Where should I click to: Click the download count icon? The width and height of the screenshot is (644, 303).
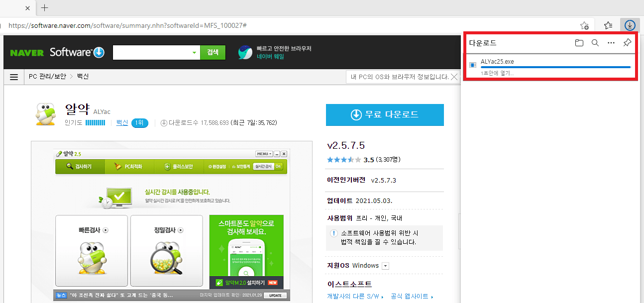pos(164,123)
